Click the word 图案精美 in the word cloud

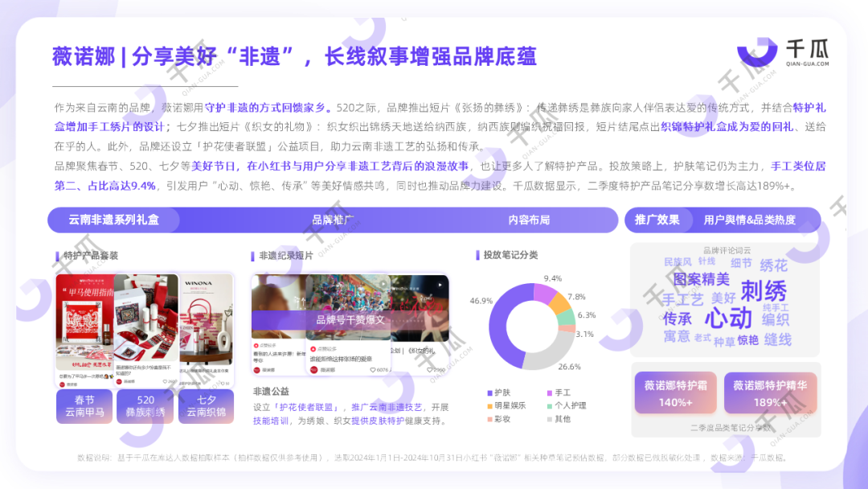tap(702, 278)
